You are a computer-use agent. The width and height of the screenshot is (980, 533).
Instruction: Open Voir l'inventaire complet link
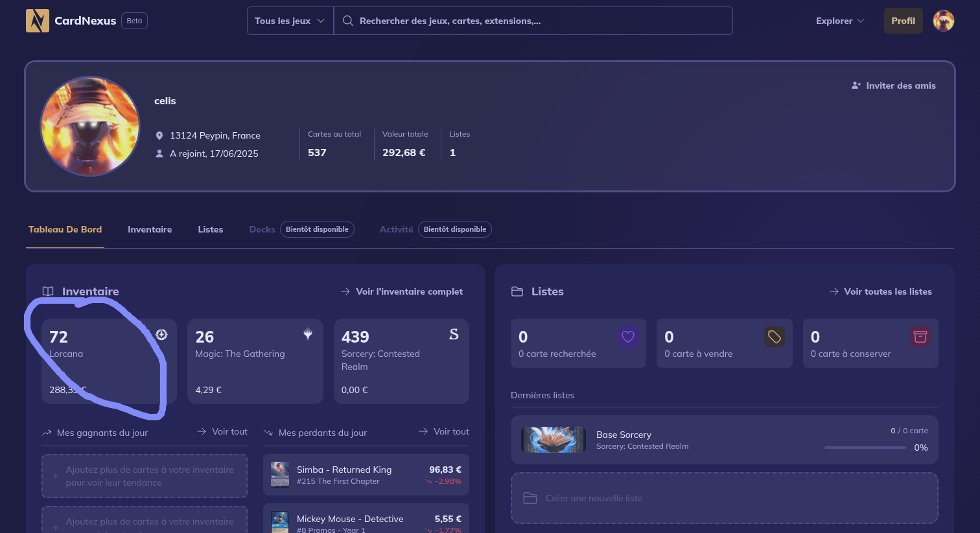pos(402,291)
